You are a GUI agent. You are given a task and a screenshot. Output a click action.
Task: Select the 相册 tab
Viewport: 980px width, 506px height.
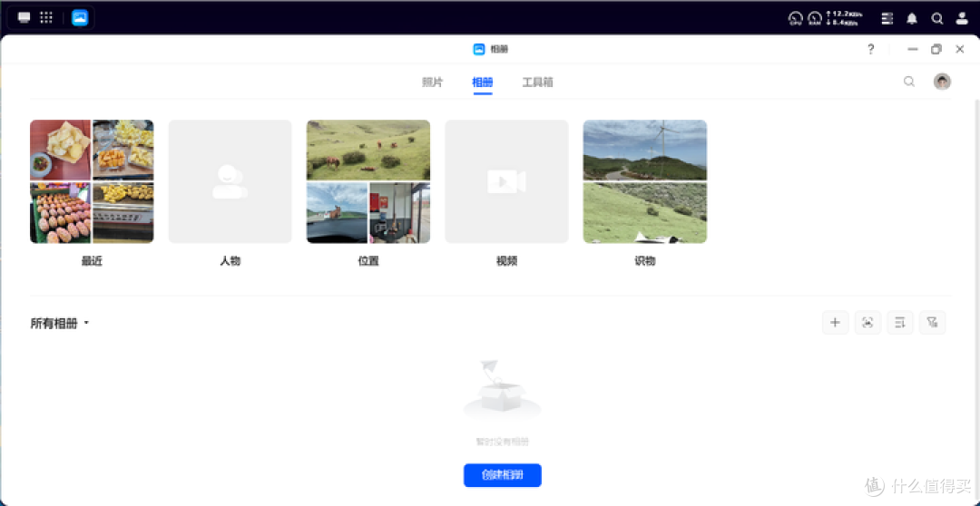pyautogui.click(x=483, y=83)
